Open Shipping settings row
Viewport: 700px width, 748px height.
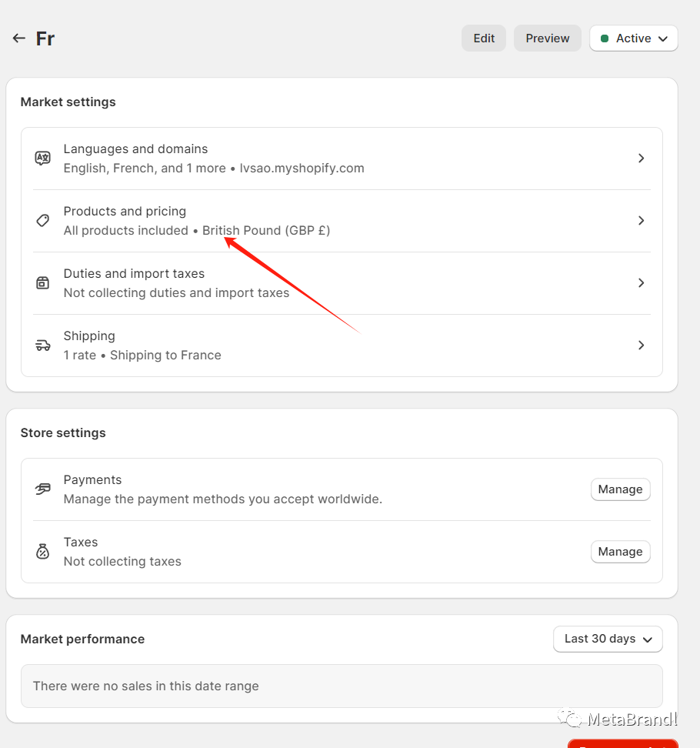(342, 346)
